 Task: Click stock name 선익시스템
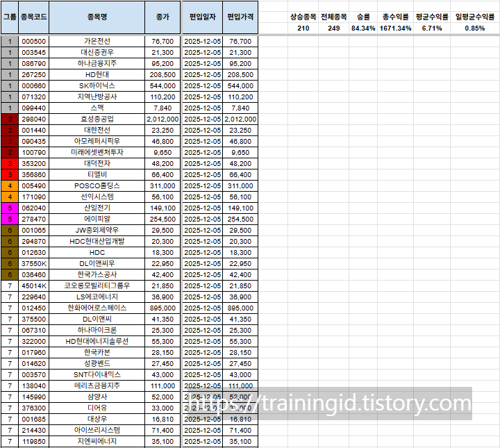coord(97,197)
